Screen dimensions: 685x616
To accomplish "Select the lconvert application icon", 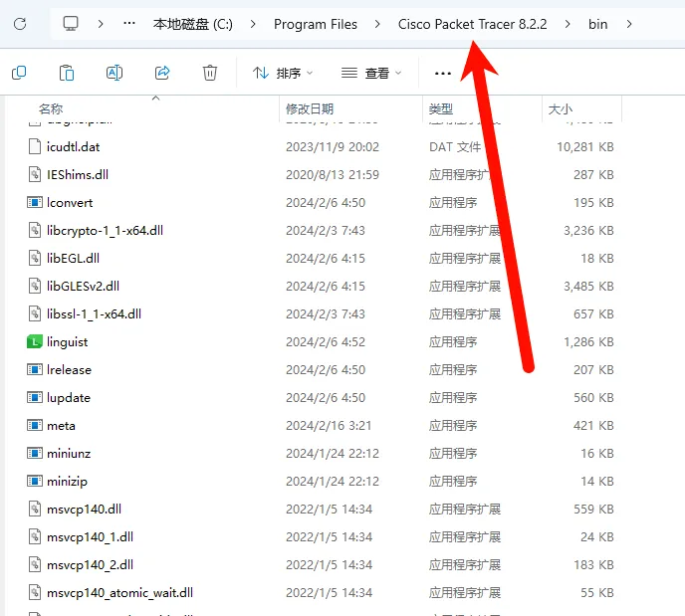I will (x=35, y=203).
